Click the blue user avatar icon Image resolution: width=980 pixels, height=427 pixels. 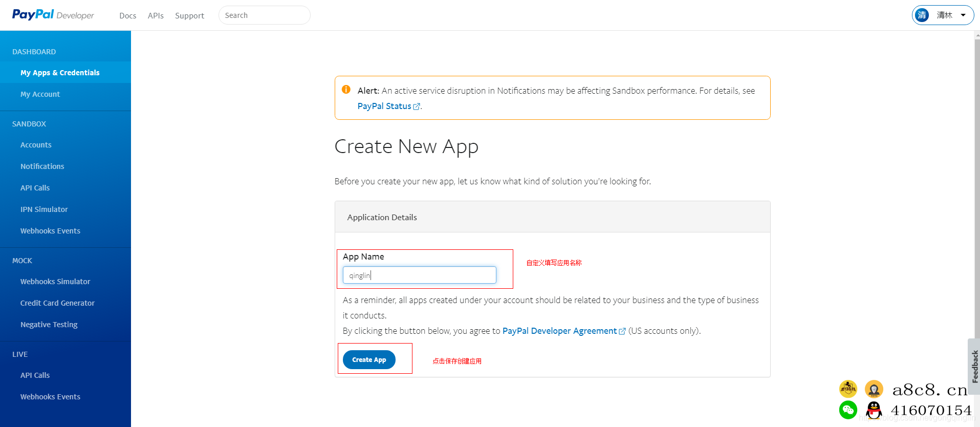tap(922, 15)
